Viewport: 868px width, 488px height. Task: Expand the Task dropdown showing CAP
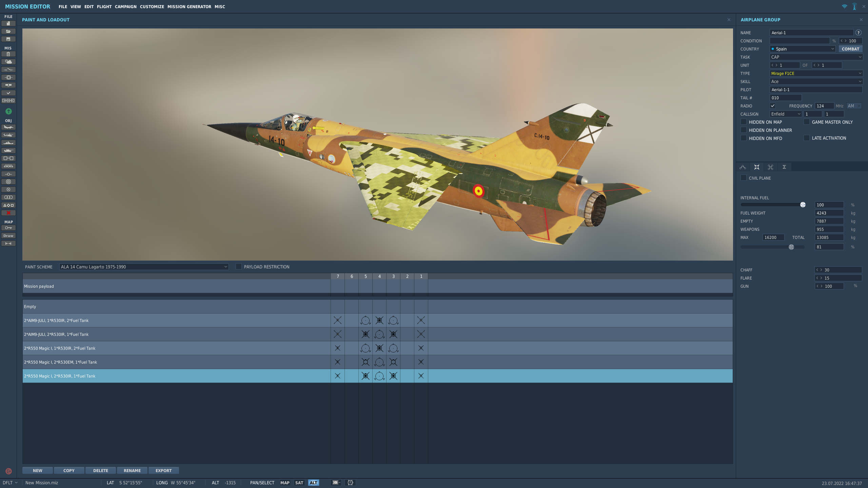[x=816, y=57]
